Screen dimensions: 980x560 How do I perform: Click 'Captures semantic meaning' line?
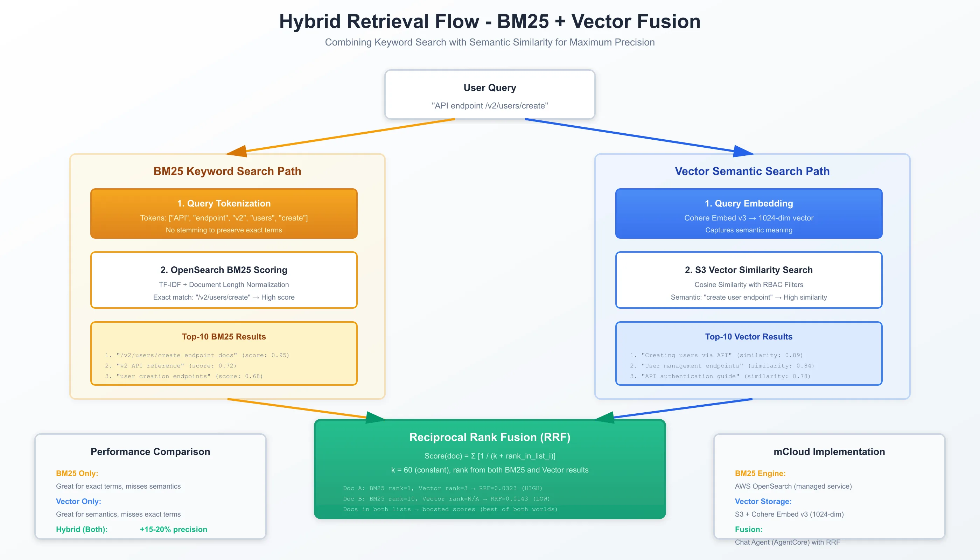[748, 230]
